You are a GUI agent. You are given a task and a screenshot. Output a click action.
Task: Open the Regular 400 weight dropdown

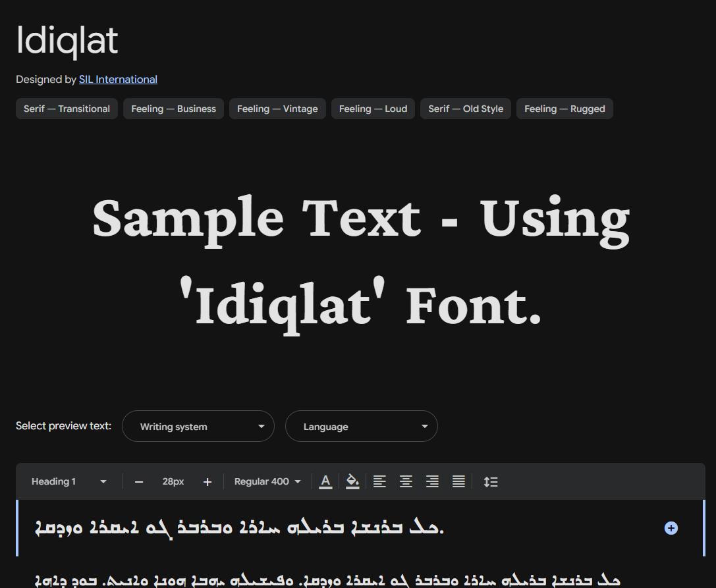pyautogui.click(x=267, y=481)
